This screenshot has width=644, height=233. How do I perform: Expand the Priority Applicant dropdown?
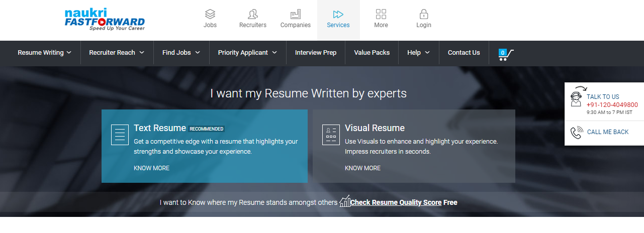click(x=247, y=52)
